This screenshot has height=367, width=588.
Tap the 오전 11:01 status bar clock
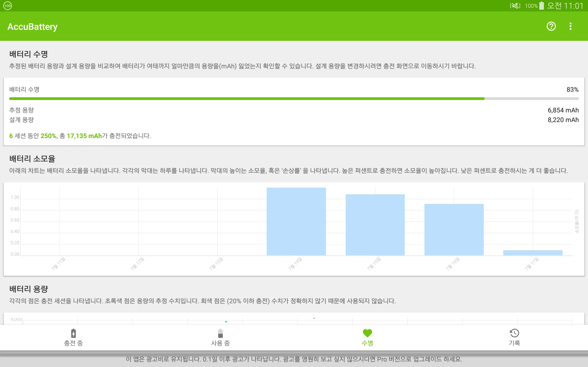565,6
